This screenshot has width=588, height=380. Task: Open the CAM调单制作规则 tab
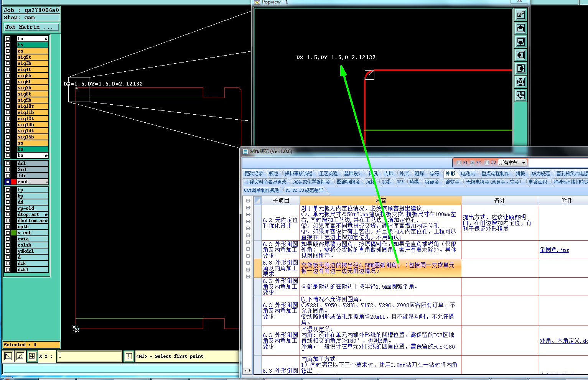click(x=262, y=190)
